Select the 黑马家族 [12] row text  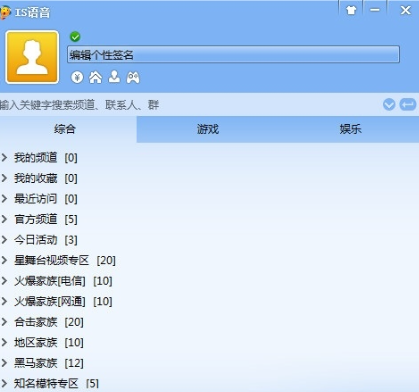click(49, 363)
